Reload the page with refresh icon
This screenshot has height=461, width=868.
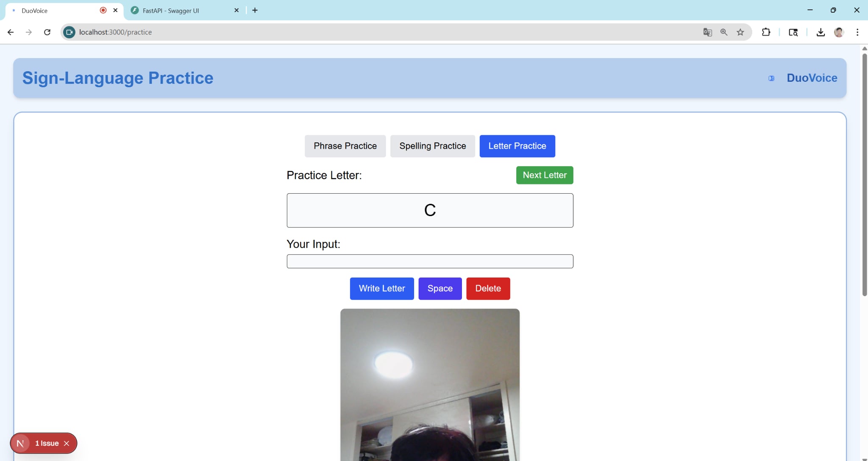point(47,32)
